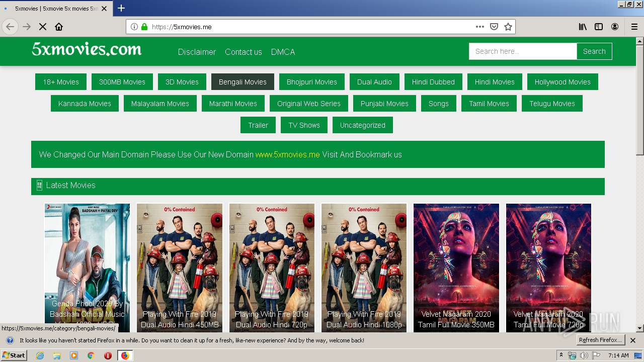Show site information icon in address bar
This screenshot has width=644, height=362.
pos(134,27)
